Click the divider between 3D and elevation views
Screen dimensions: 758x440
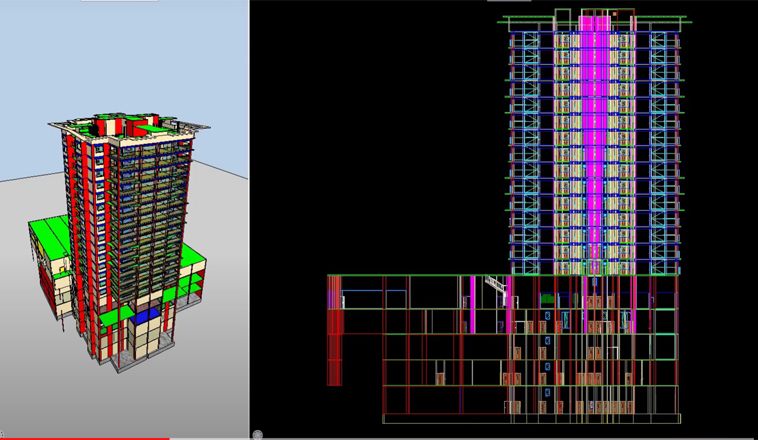coord(249,220)
